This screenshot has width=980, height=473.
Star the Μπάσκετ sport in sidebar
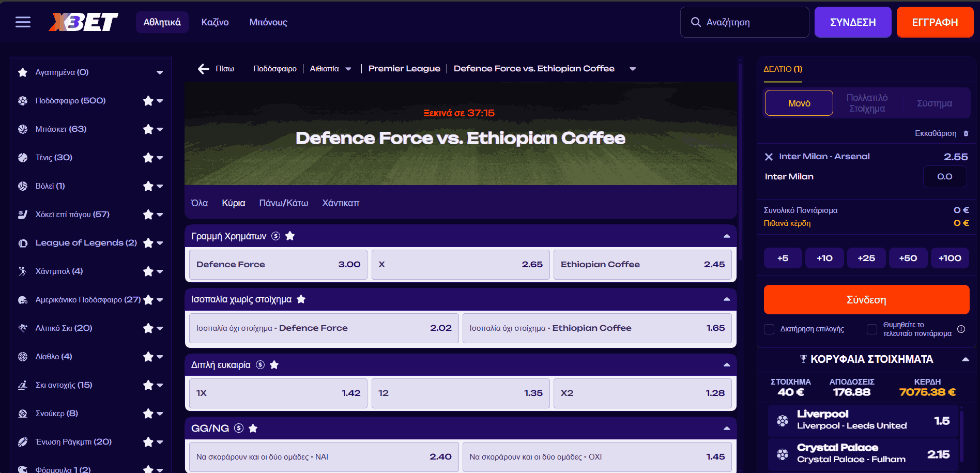pyautogui.click(x=148, y=129)
